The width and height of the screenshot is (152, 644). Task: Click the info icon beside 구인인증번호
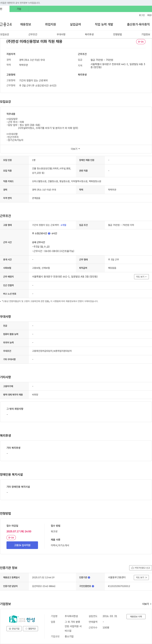point(93,586)
